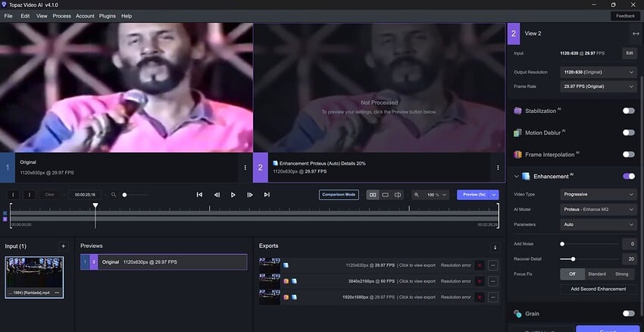The width and height of the screenshot is (644, 332).
Task: Click the Frame Interpolation cube icon
Action: coord(517,155)
